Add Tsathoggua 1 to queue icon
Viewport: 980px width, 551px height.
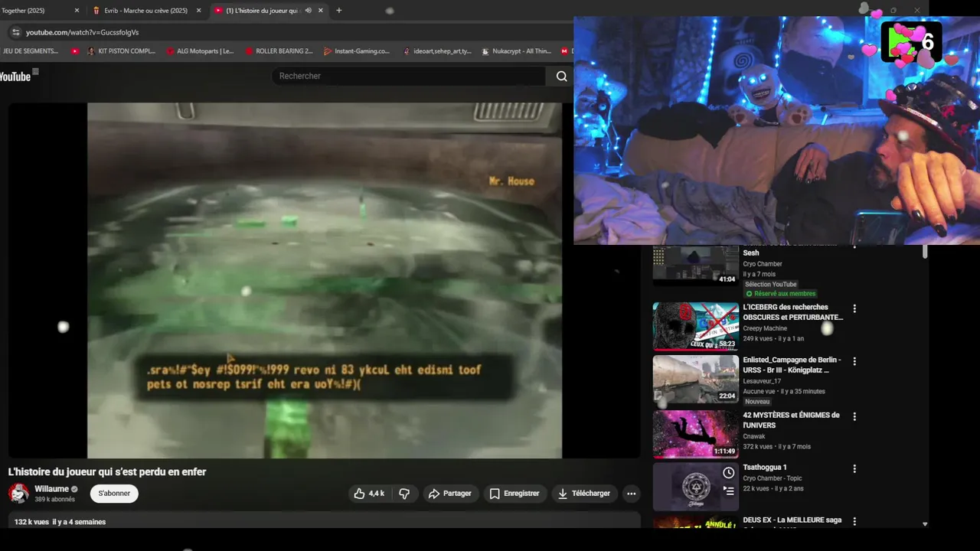click(x=728, y=491)
